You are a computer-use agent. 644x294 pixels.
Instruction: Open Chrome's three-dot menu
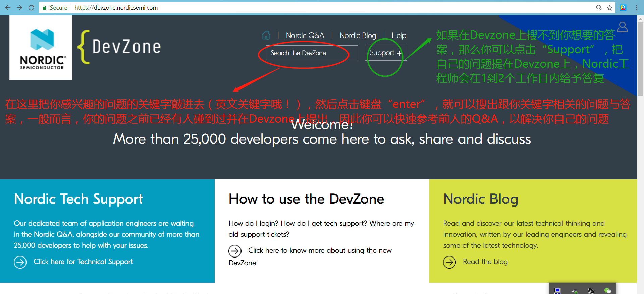(636, 8)
